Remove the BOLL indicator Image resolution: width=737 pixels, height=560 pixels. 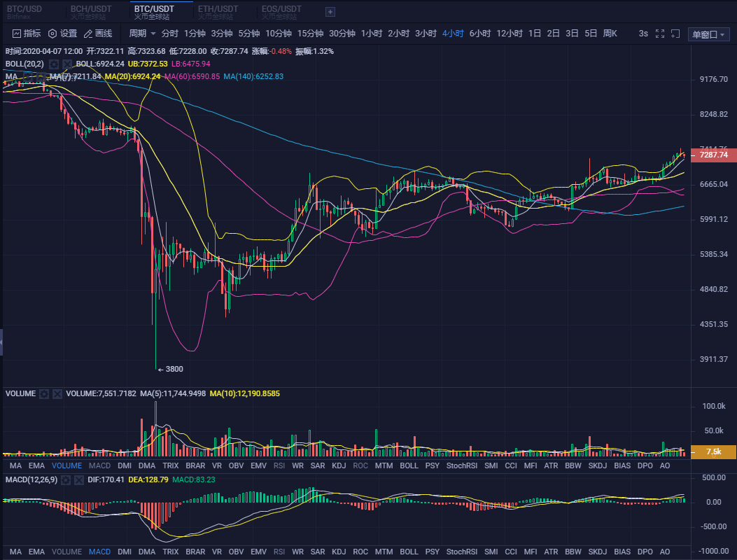coord(67,64)
